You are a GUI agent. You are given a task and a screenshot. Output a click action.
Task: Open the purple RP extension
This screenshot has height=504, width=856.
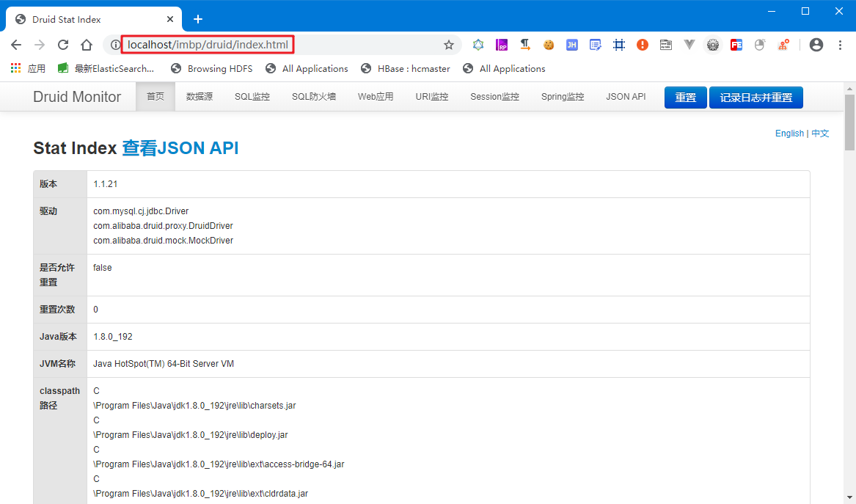pyautogui.click(x=502, y=45)
